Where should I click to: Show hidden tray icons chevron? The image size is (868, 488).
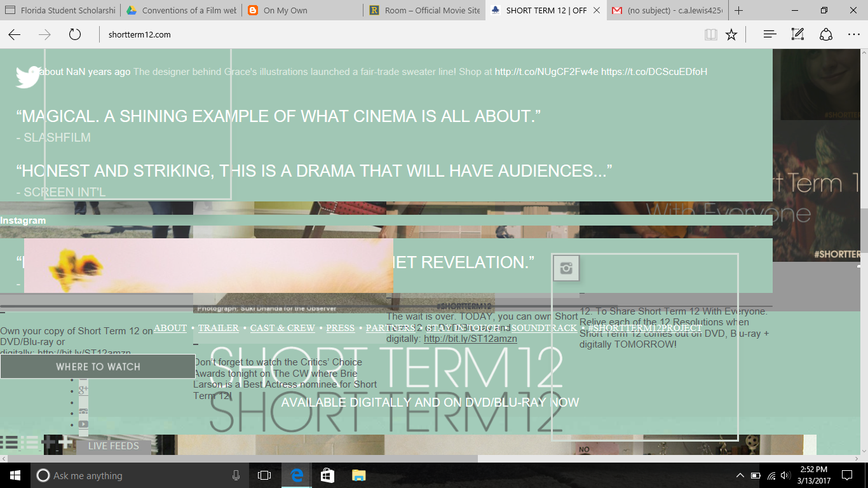pos(740,475)
